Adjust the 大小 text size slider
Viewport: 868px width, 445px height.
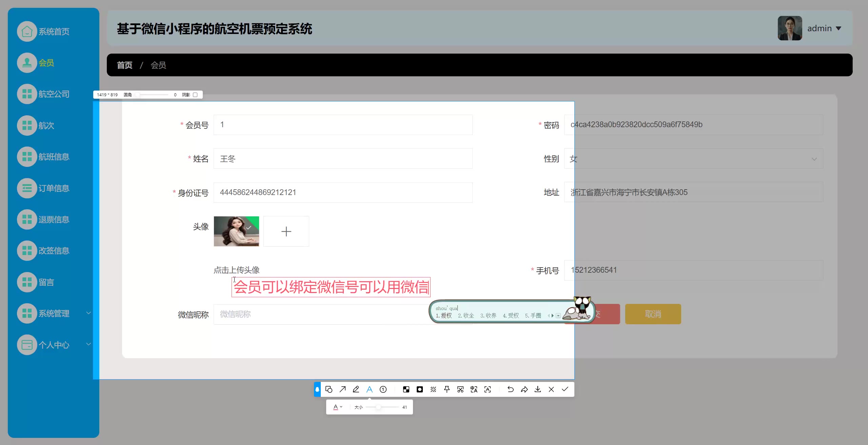coord(378,407)
